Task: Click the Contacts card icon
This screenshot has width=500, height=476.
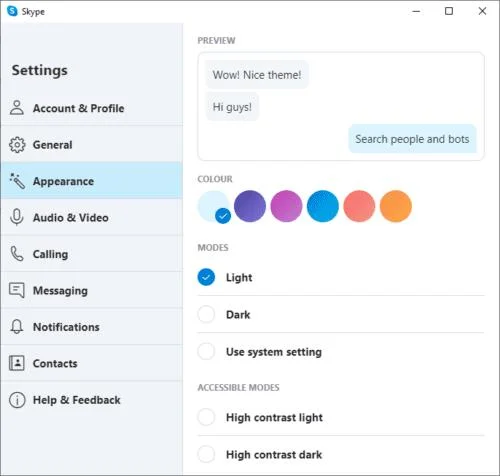Action: (17, 363)
